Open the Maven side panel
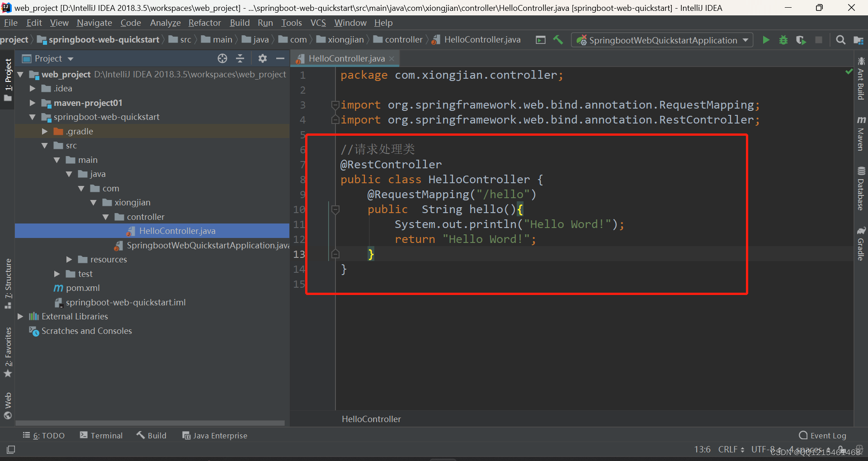 pyautogui.click(x=861, y=133)
